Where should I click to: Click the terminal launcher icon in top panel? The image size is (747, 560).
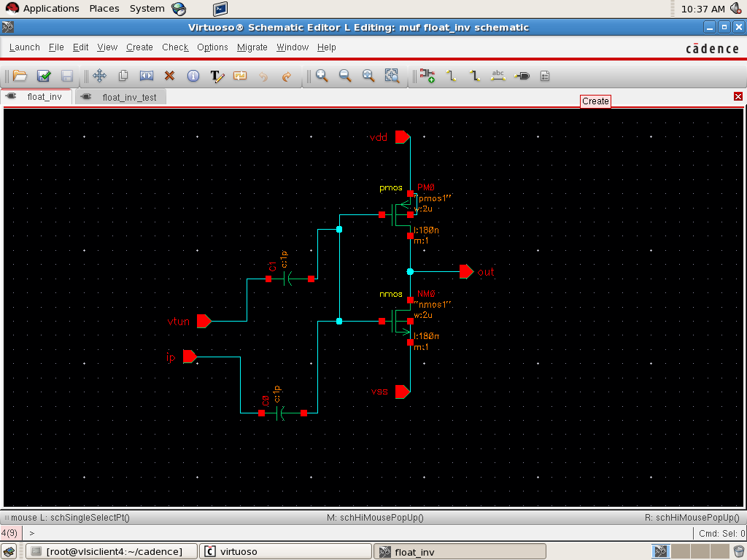click(x=220, y=9)
